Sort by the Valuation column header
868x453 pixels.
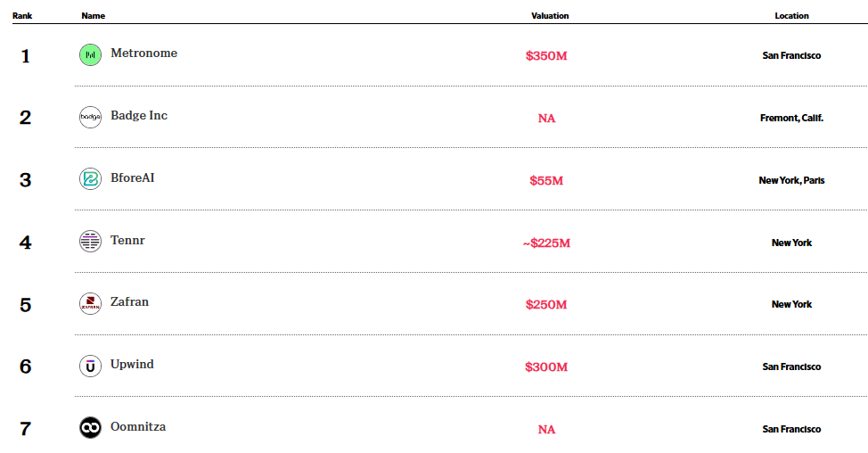550,16
